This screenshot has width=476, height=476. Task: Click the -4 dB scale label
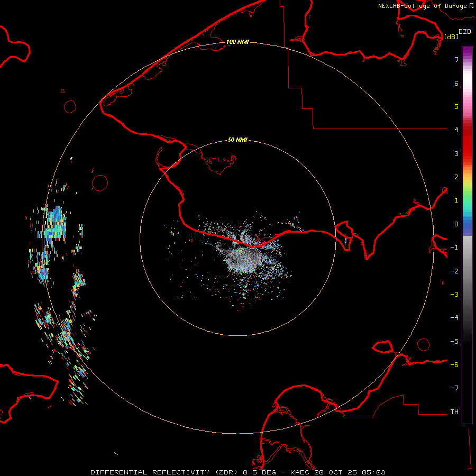click(454, 318)
